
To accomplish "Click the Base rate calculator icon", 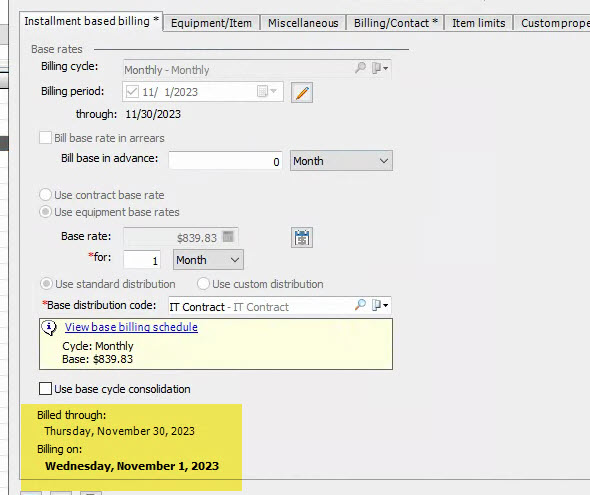I will tap(228, 237).
